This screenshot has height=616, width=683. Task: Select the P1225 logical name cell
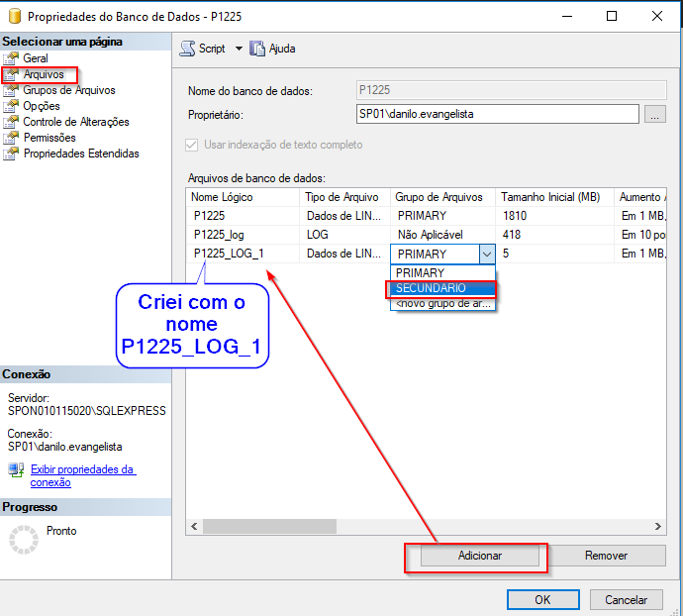coord(243,216)
